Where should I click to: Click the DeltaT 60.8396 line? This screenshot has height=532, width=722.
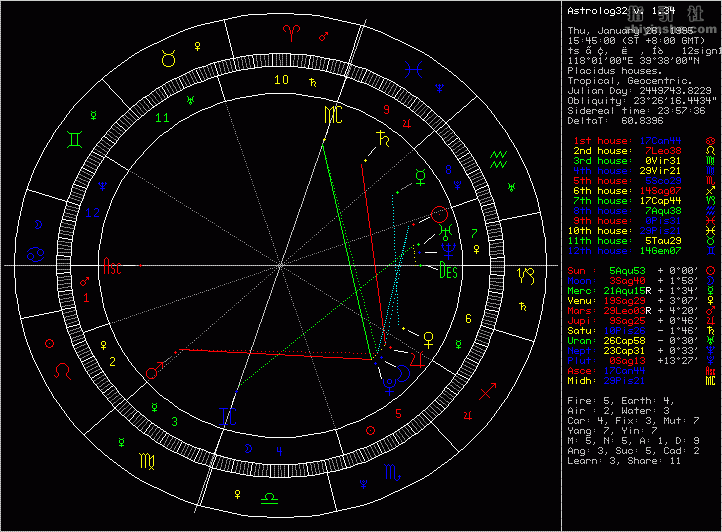point(615,121)
